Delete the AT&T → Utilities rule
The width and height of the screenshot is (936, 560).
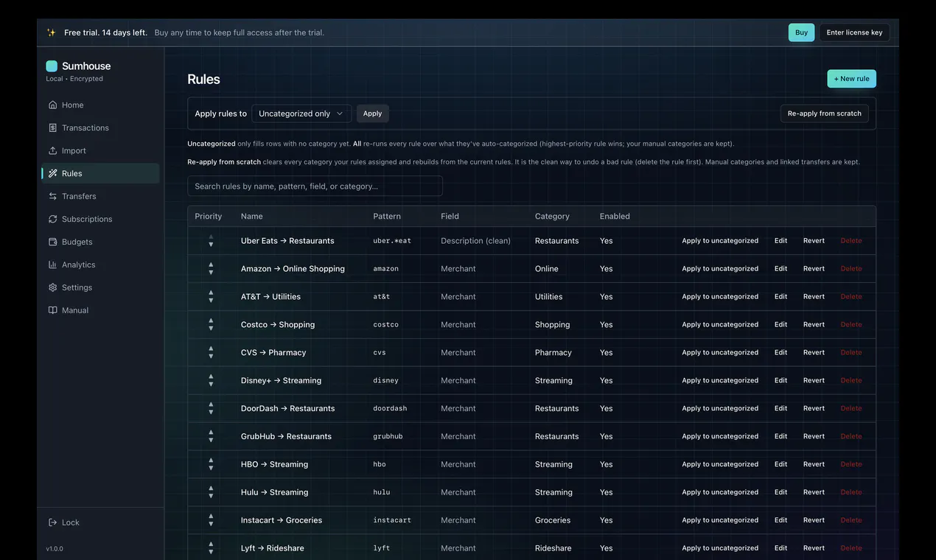851,296
